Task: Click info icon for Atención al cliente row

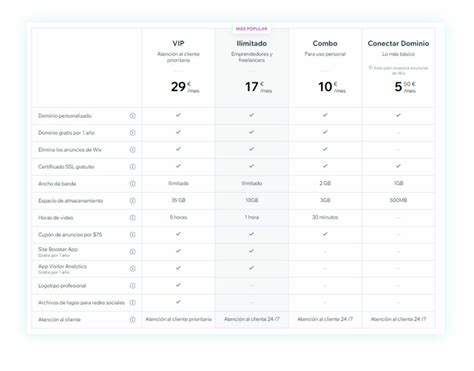Action: click(x=132, y=320)
